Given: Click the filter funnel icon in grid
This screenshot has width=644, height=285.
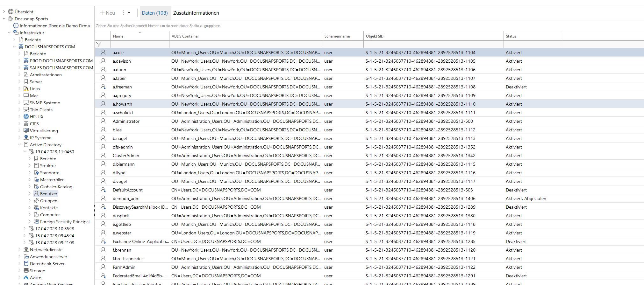Looking at the screenshot, I should 99,44.
